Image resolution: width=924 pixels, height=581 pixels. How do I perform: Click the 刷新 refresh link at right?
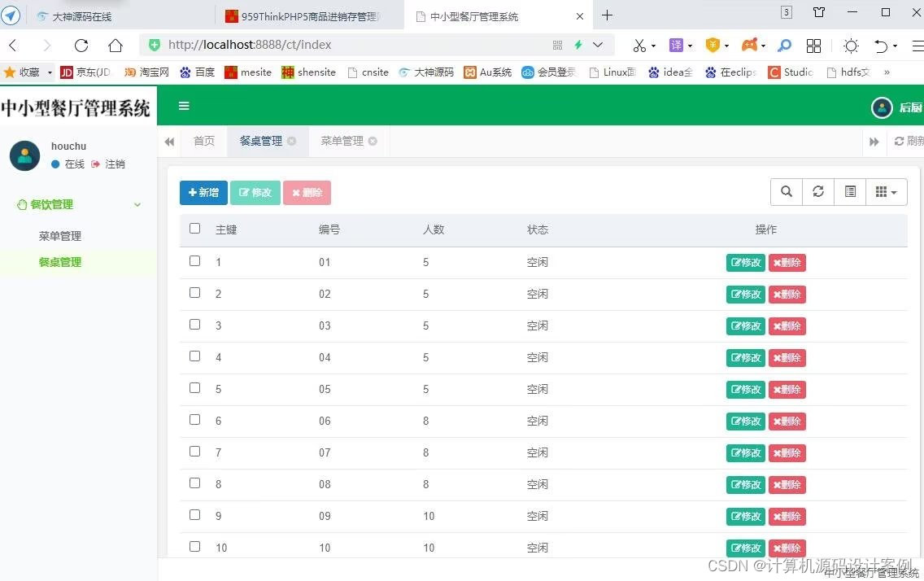tap(909, 141)
